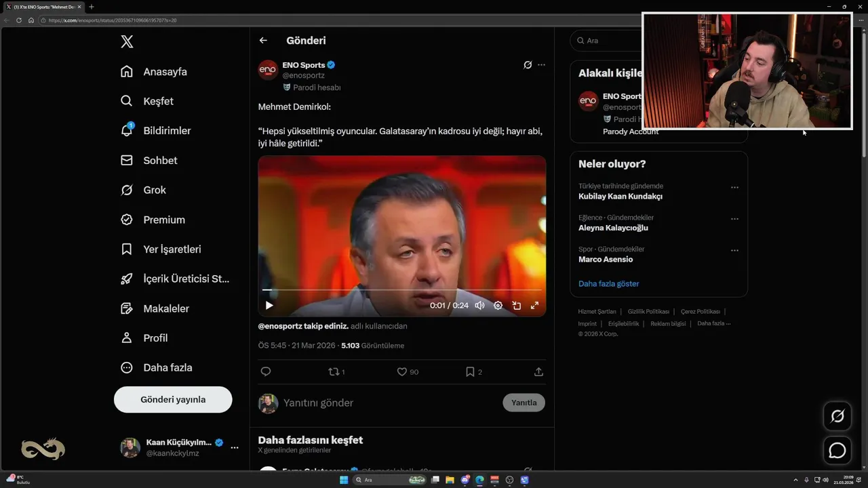Viewport: 868px width, 488px height.
Task: Click Grok icon on the ENO Sports post
Action: 528,65
